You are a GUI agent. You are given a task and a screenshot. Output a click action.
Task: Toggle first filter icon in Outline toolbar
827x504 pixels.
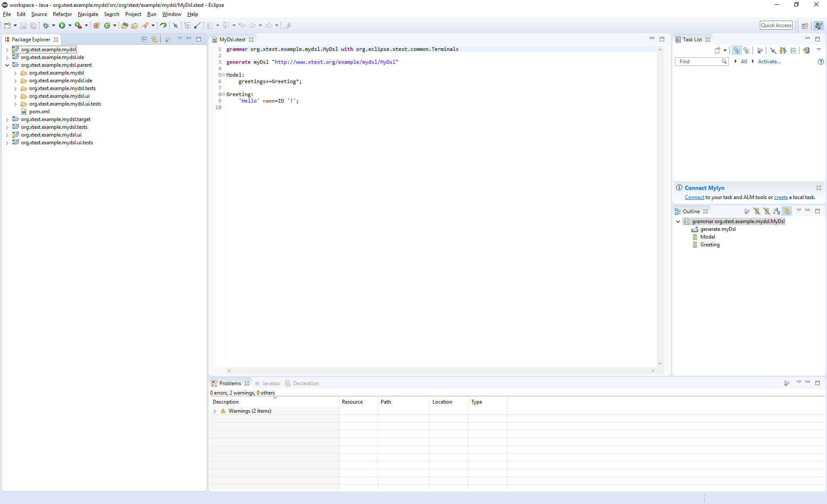[x=757, y=211]
